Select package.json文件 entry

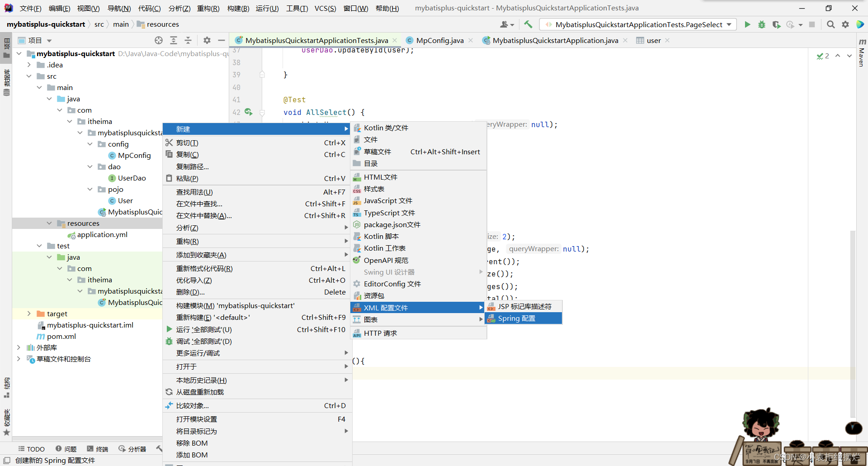pyautogui.click(x=419, y=224)
